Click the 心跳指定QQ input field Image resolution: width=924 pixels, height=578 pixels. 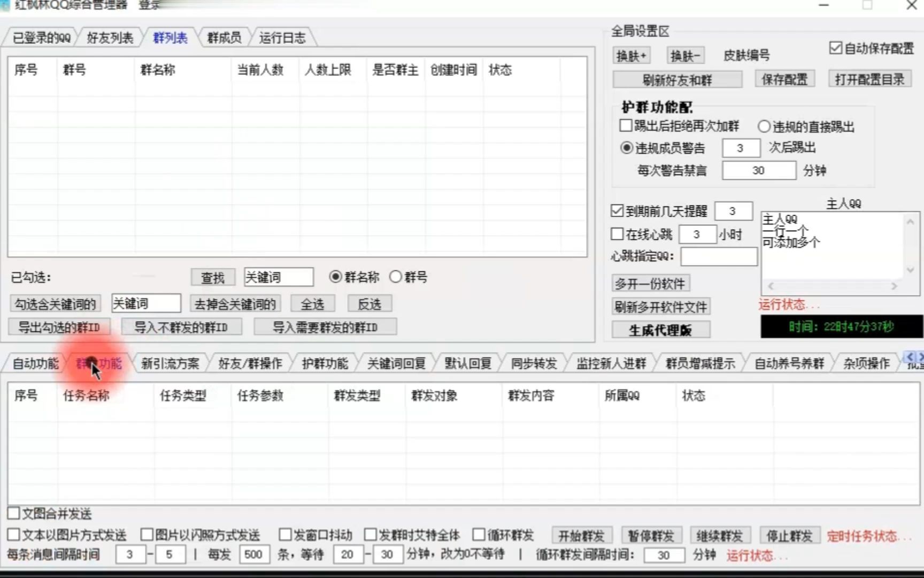(719, 256)
